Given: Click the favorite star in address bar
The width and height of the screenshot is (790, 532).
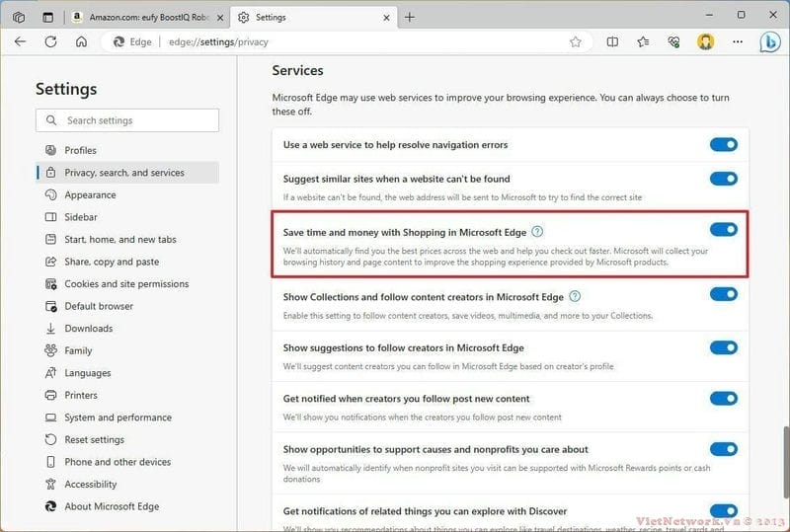Looking at the screenshot, I should [576, 42].
